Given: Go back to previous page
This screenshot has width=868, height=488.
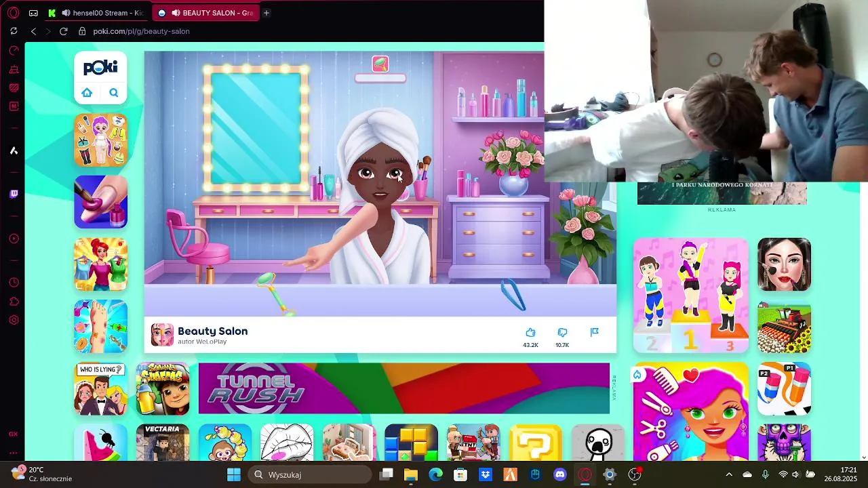Looking at the screenshot, I should pos(33,31).
